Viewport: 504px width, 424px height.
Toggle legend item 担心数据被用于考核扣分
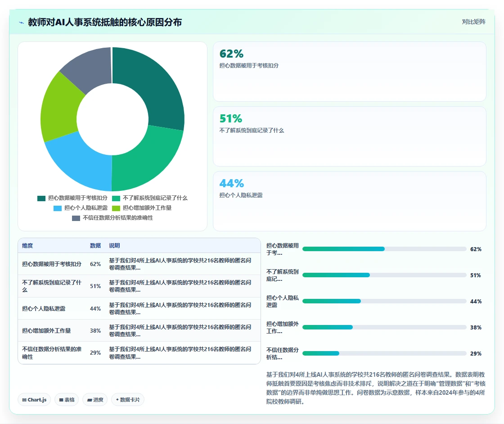point(72,198)
